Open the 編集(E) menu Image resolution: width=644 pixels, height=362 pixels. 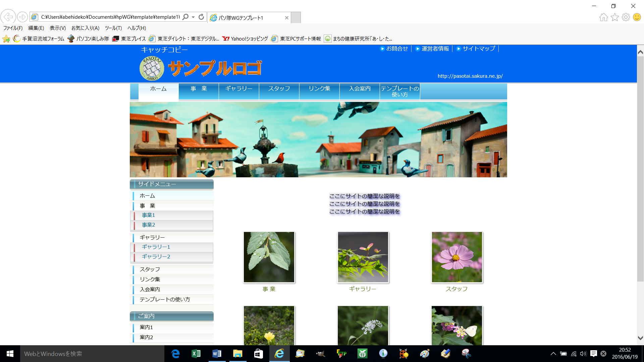click(x=36, y=28)
